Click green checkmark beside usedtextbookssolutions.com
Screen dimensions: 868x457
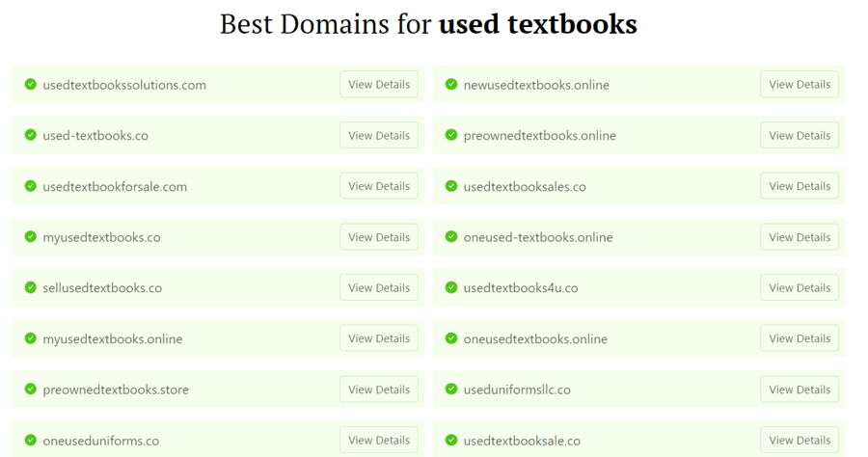point(31,85)
